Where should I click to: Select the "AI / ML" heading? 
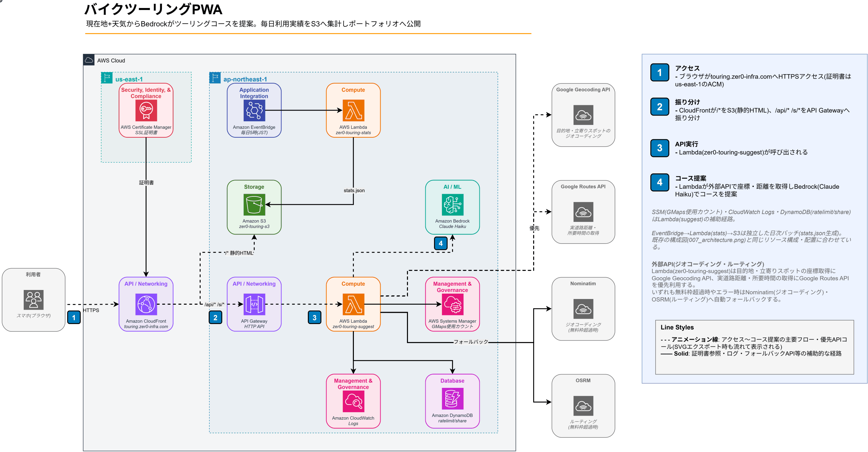click(x=453, y=187)
